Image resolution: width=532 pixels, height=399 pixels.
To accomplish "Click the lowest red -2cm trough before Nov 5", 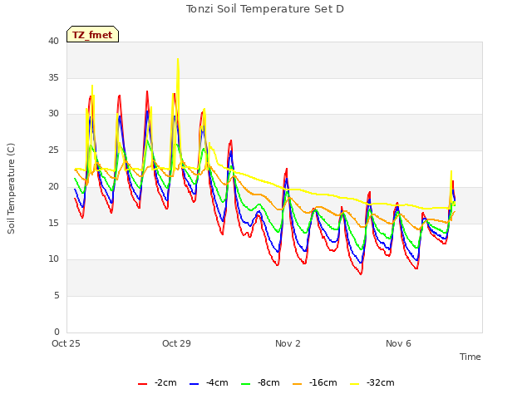I will point(361,273).
